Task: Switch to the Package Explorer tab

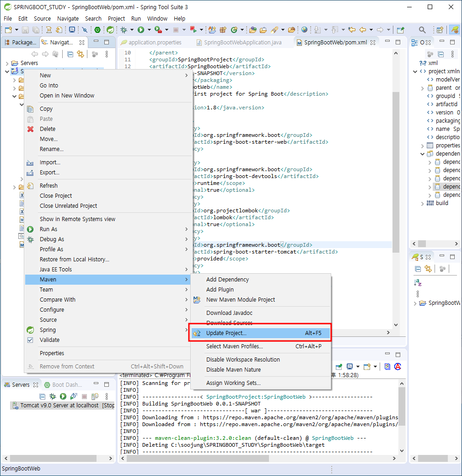Action: [x=20, y=43]
